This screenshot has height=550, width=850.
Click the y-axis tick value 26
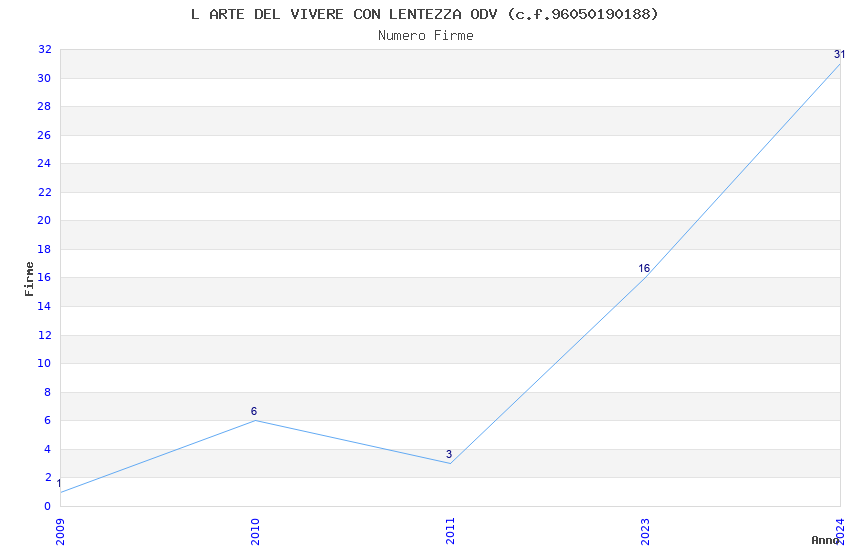[x=44, y=135]
